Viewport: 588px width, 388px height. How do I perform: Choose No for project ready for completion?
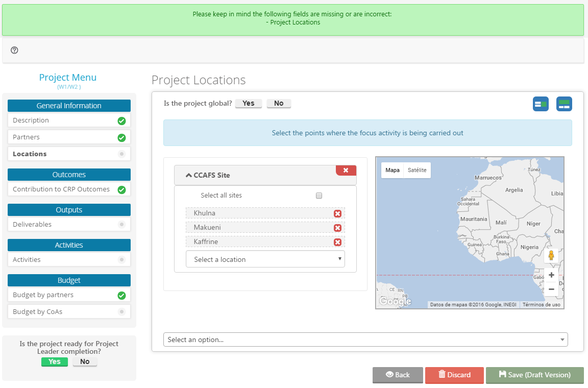point(85,362)
